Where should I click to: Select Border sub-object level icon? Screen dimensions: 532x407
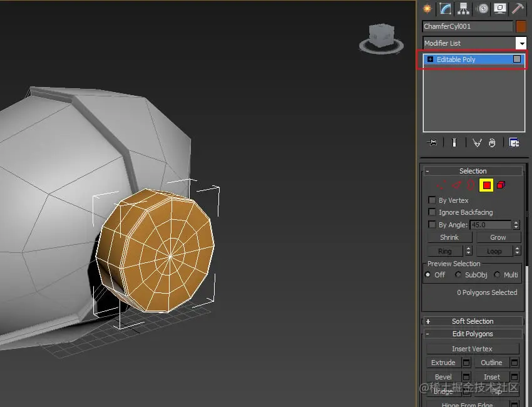click(471, 185)
